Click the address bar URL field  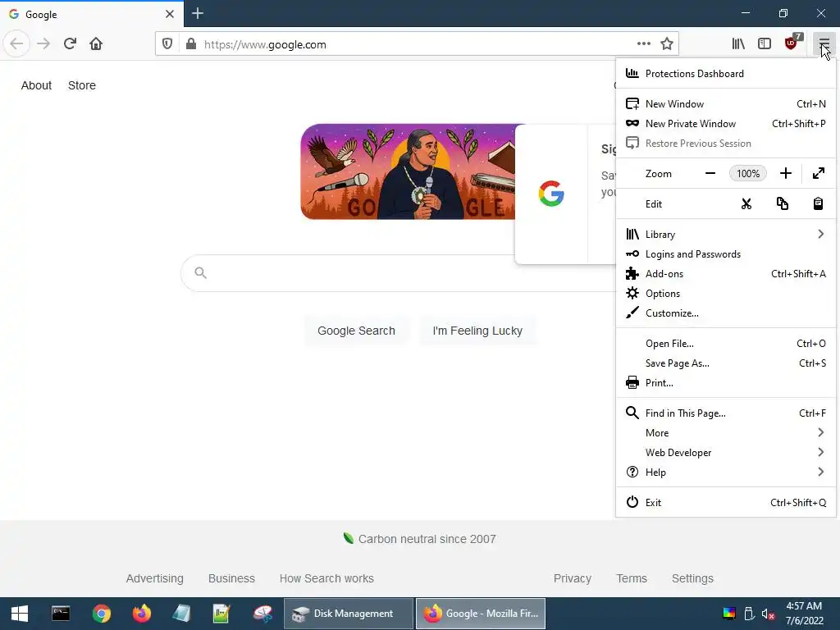(x=418, y=44)
